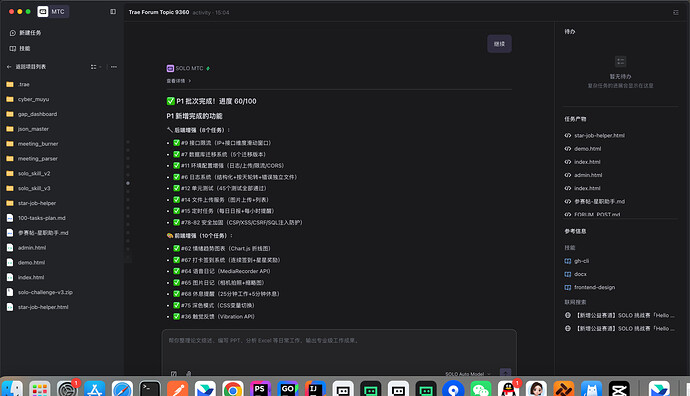Launch Safari from the dock
Screen dimensions: 690x396
(122, 389)
